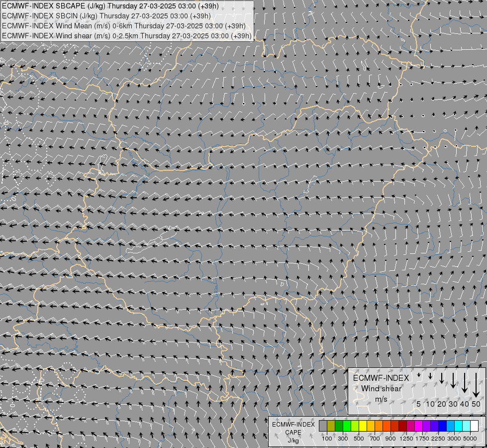Click the 'm/s' unit under Wind shear
The image size is (487, 448).
point(381,399)
